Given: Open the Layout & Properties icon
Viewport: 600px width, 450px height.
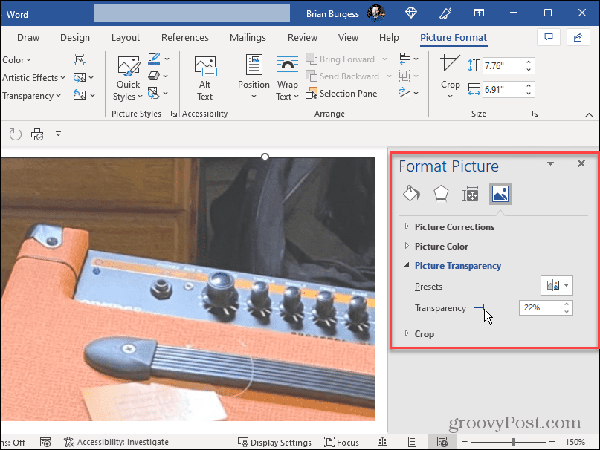Looking at the screenshot, I should coord(470,194).
